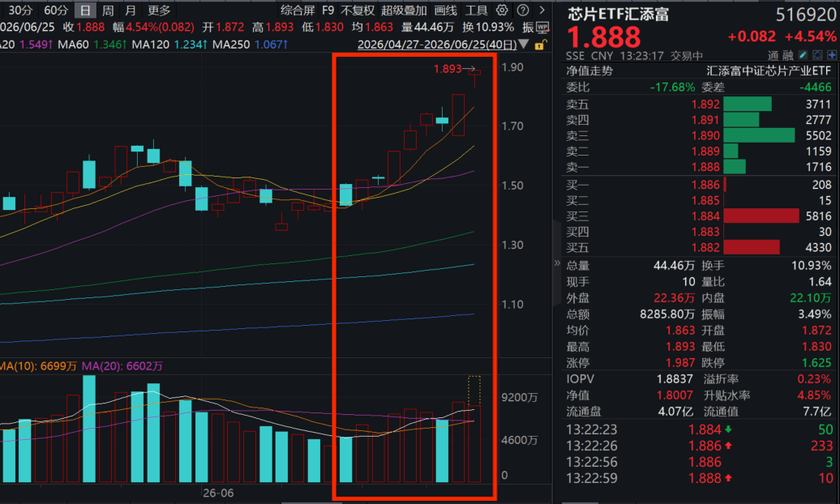Switch to 60分 period tab
The image size is (840, 504).
pyautogui.click(x=56, y=11)
